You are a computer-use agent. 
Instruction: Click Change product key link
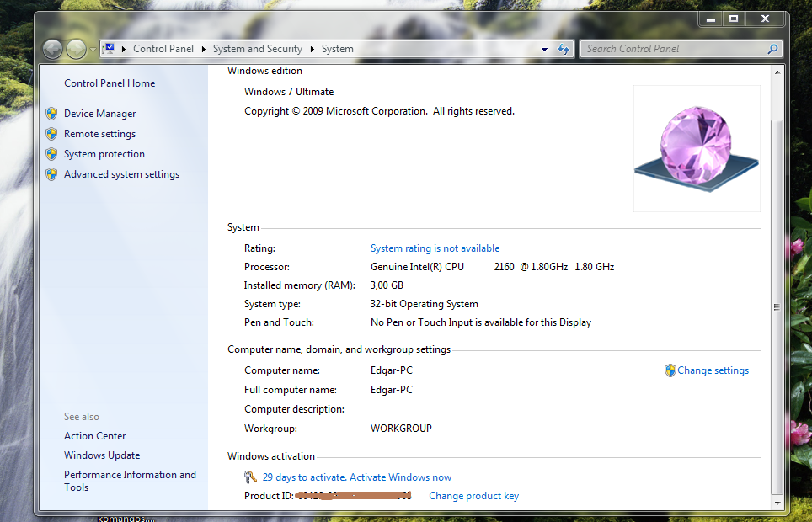tap(474, 496)
